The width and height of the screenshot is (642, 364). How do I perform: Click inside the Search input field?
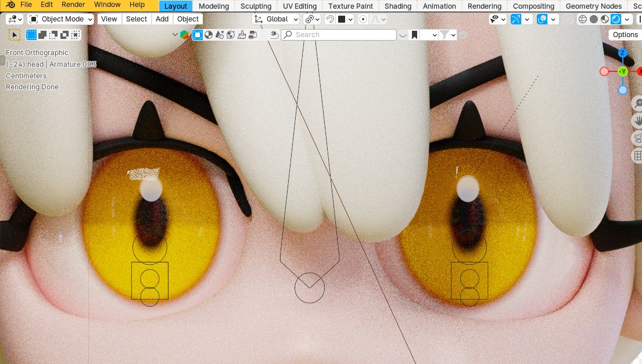pyautogui.click(x=339, y=35)
